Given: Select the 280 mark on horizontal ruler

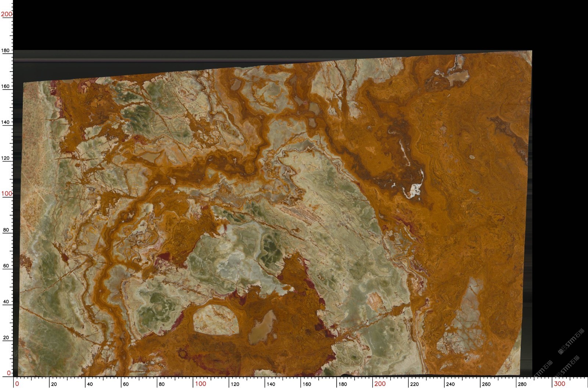Looking at the screenshot, I should click(x=522, y=384).
